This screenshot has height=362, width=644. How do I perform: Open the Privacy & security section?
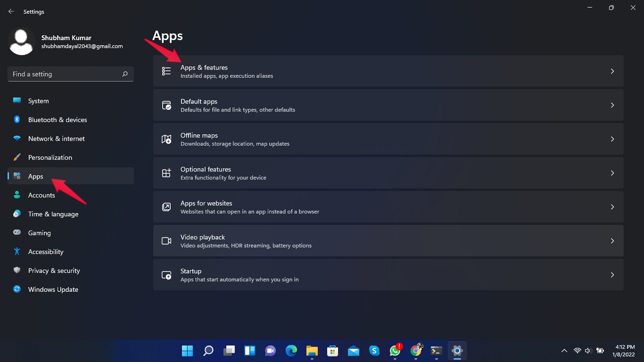pos(54,271)
